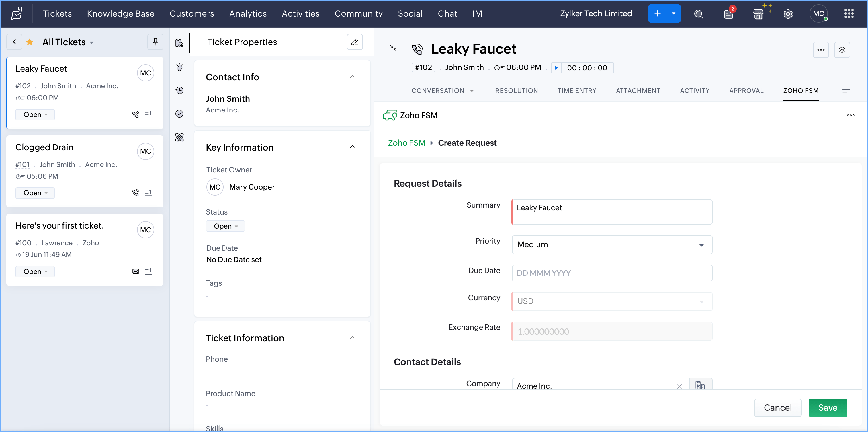Click the pin icon beside All Tickets
The height and width of the screenshot is (432, 868).
pos(155,42)
